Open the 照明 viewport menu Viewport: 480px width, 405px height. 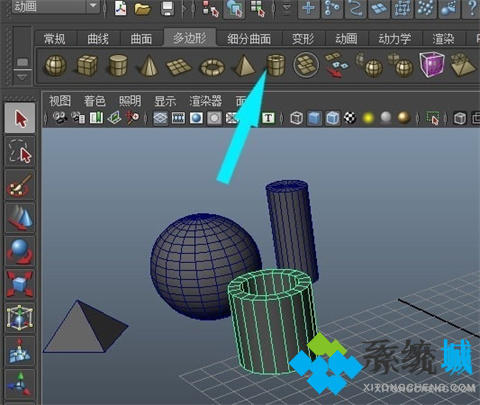130,101
